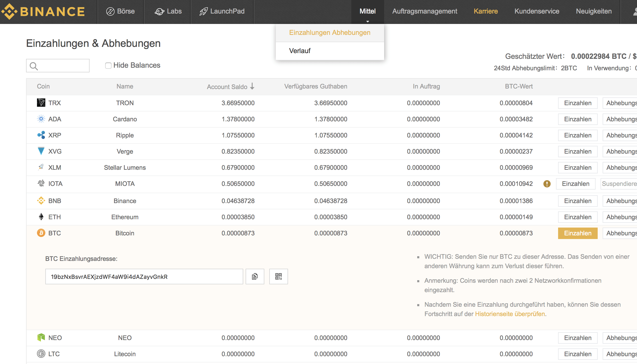
Task: Click IOTA warning exclamation icon
Action: (x=547, y=184)
